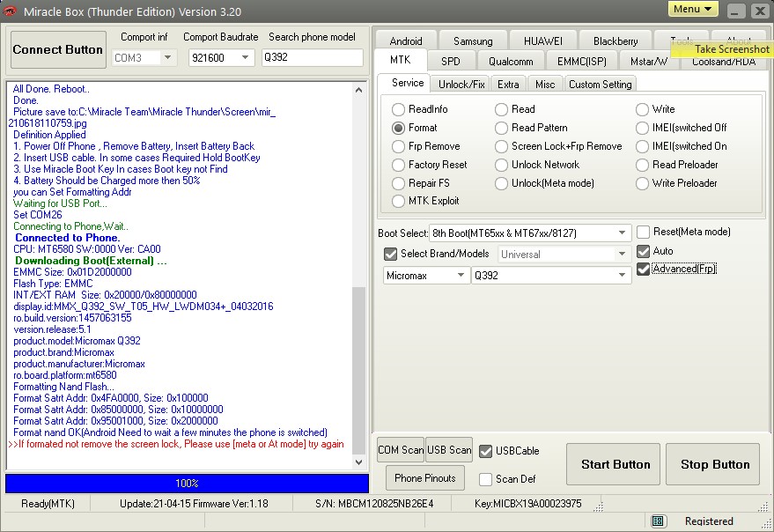Viewport: 774px width, 532px height.
Task: Select the Format radio option
Action: 398,128
